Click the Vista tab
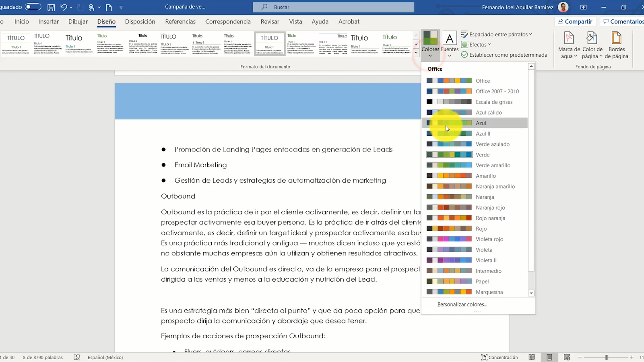 295,22
